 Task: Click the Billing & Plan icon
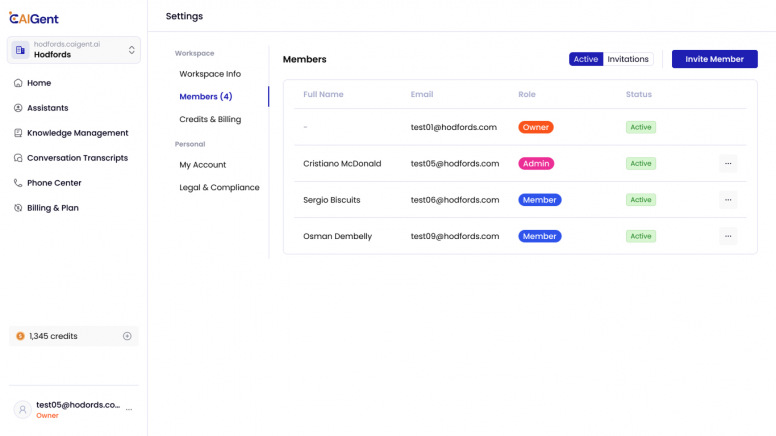[18, 208]
